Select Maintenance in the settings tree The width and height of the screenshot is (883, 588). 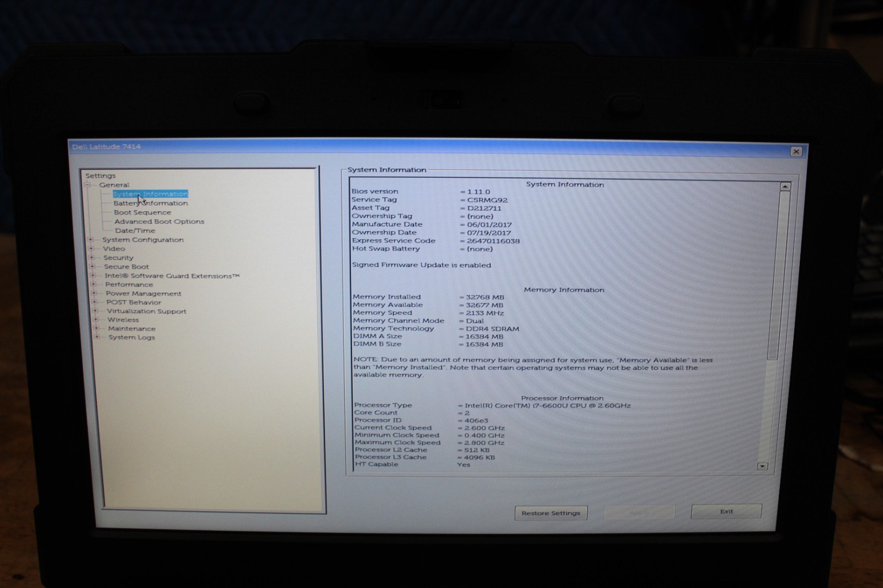[x=131, y=329]
